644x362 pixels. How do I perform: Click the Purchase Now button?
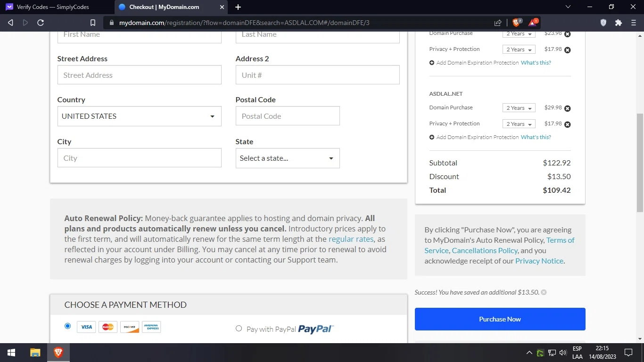pos(500,319)
